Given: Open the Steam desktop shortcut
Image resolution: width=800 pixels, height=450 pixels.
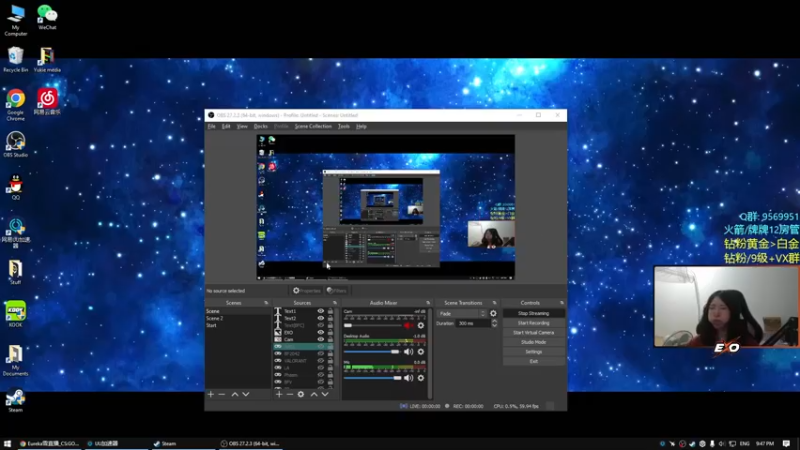Looking at the screenshot, I should tap(15, 400).
